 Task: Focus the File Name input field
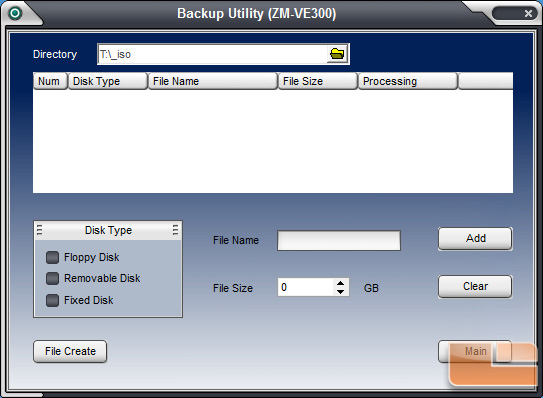pyautogui.click(x=339, y=240)
